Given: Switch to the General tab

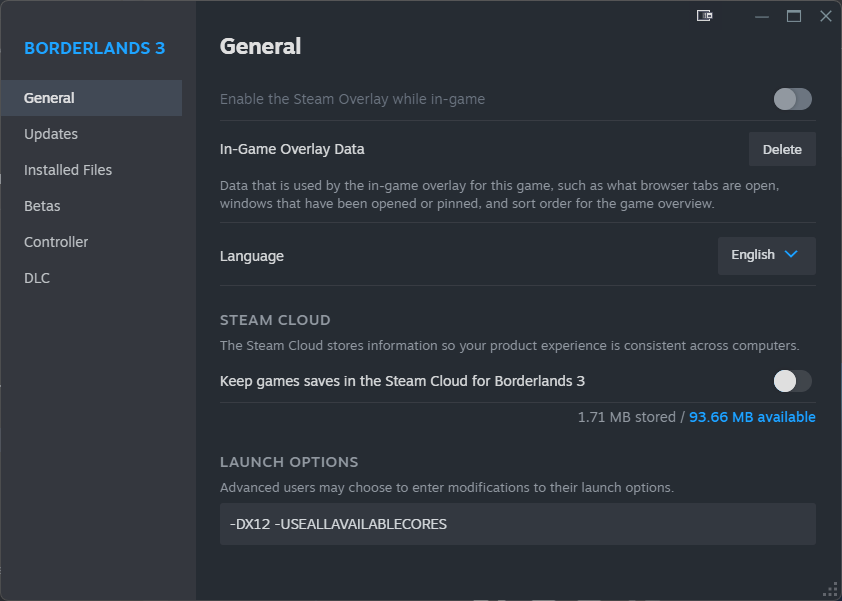Looking at the screenshot, I should coord(50,98).
